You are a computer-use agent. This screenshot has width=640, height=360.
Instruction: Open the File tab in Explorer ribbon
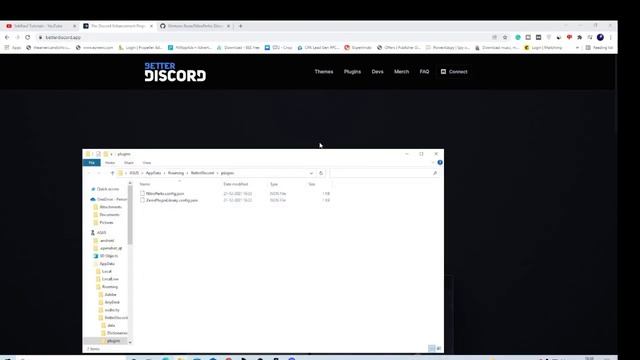click(x=92, y=163)
